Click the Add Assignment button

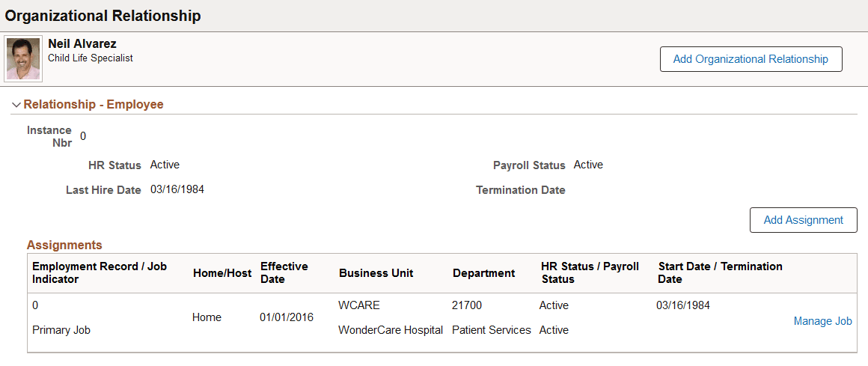pyautogui.click(x=803, y=220)
